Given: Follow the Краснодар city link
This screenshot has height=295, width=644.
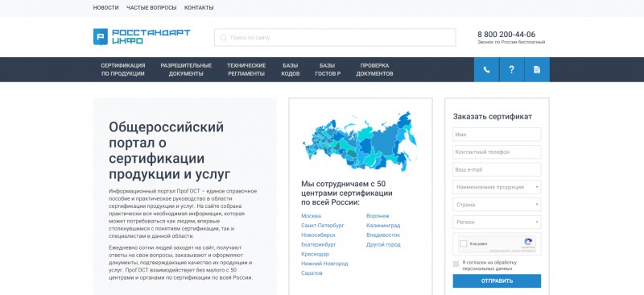Looking at the screenshot, I should 315,254.
